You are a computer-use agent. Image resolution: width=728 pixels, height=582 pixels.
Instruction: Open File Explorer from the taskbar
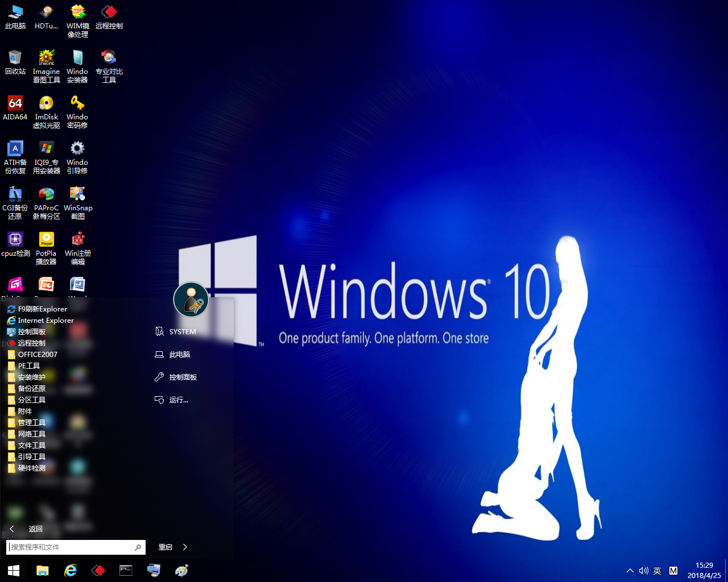point(43,571)
